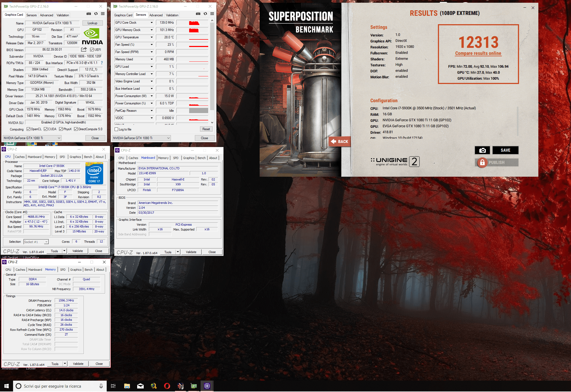The height and width of the screenshot is (392, 571).
Task: Switch to Validation tab in GPU-Z Sensors window
Action: [x=172, y=15]
